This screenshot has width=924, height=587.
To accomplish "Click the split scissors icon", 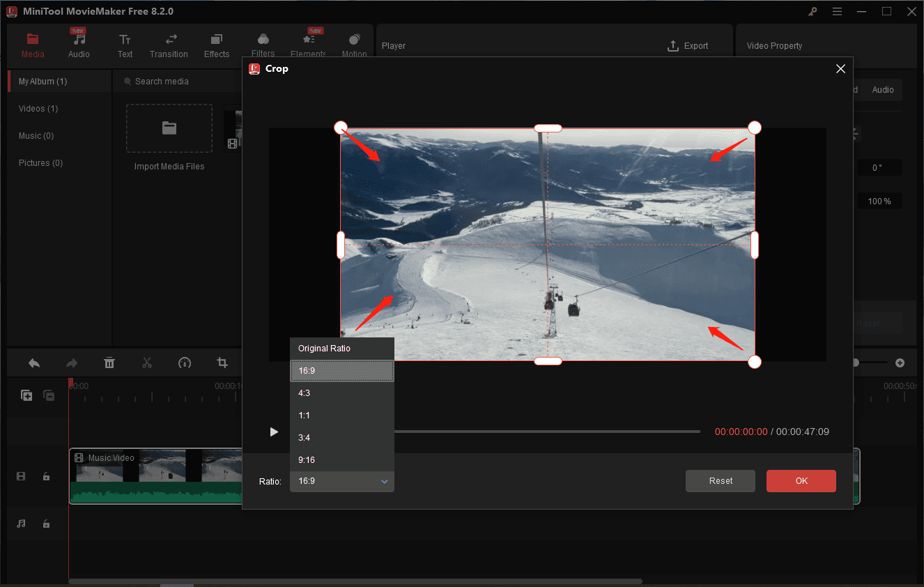I will tap(147, 363).
